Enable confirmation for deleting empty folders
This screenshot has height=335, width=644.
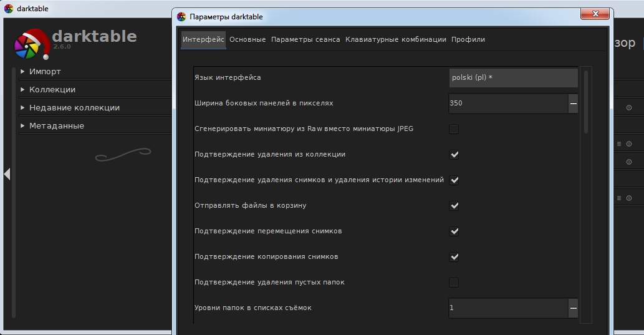tap(454, 283)
